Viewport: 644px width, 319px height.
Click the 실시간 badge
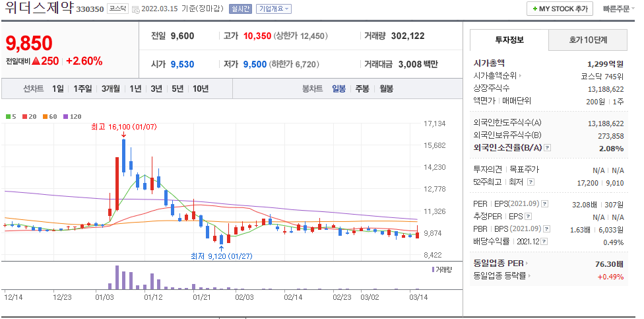pyautogui.click(x=240, y=9)
